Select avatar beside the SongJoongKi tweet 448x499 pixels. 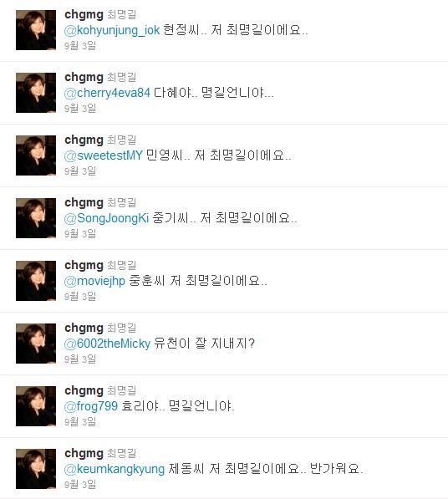click(36, 218)
